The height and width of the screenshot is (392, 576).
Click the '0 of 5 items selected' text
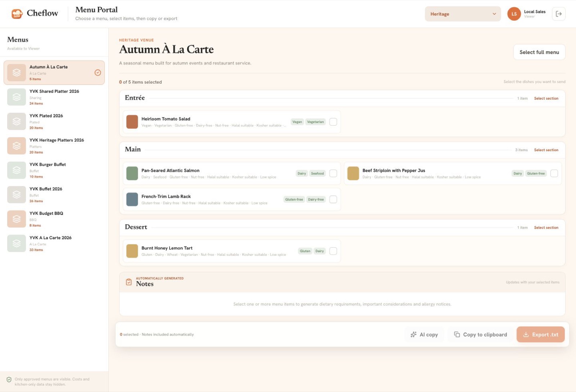(x=140, y=82)
